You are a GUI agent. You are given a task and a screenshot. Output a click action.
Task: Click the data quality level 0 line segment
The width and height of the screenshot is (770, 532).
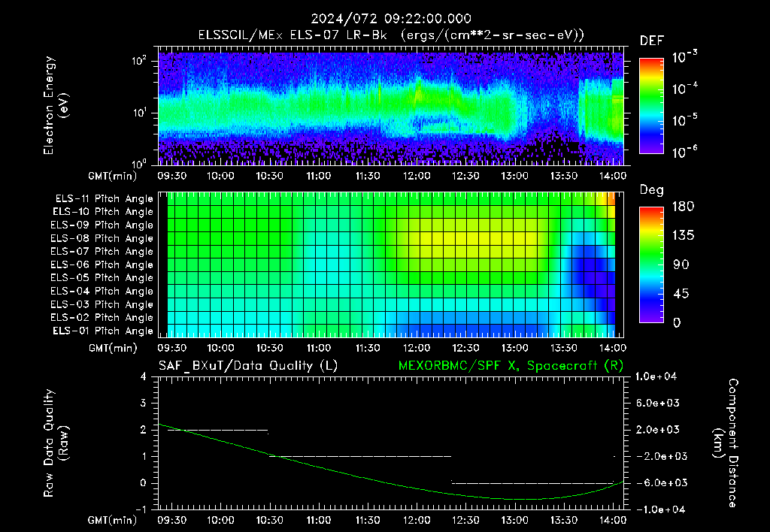point(532,483)
